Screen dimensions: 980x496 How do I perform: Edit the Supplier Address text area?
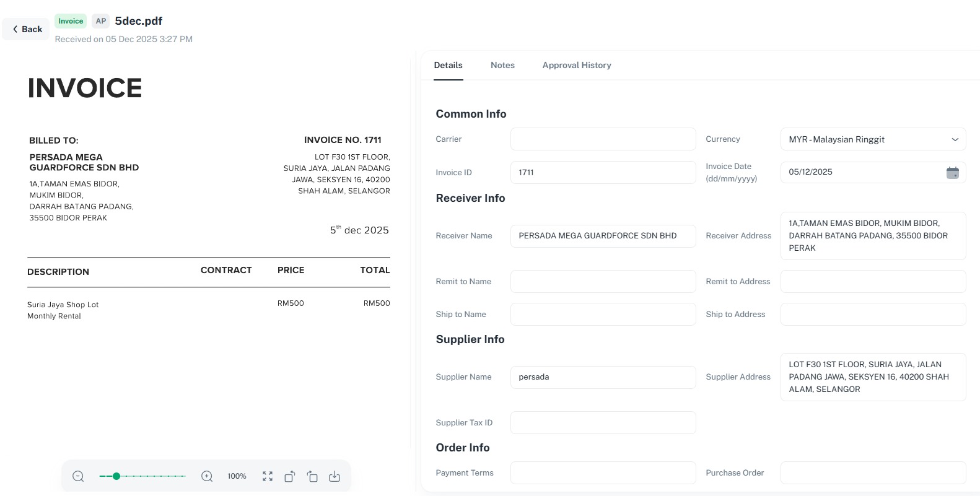pos(873,377)
